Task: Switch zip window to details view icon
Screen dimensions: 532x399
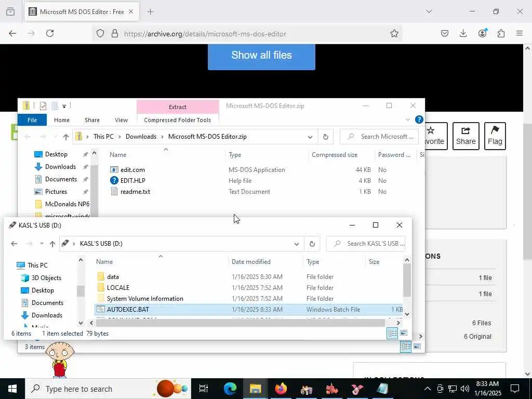Action: click(405, 347)
